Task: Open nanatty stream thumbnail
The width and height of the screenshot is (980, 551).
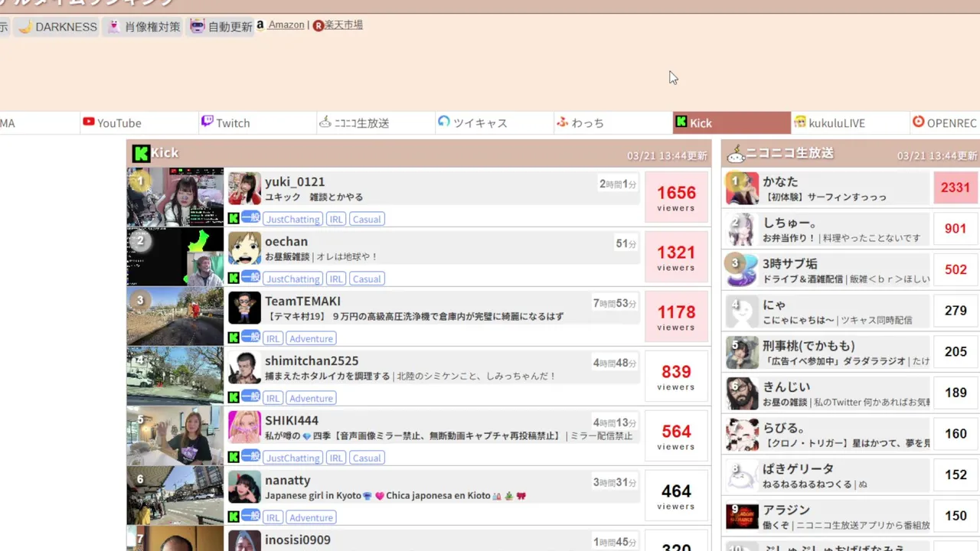Action: 175,496
